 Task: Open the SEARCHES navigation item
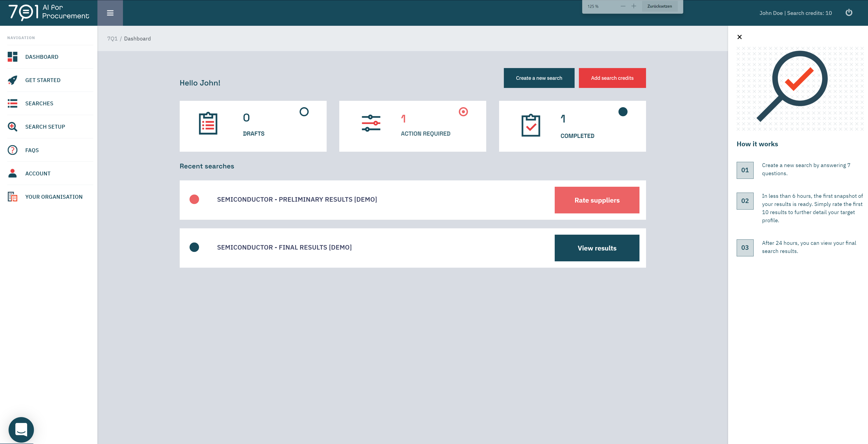coord(39,103)
